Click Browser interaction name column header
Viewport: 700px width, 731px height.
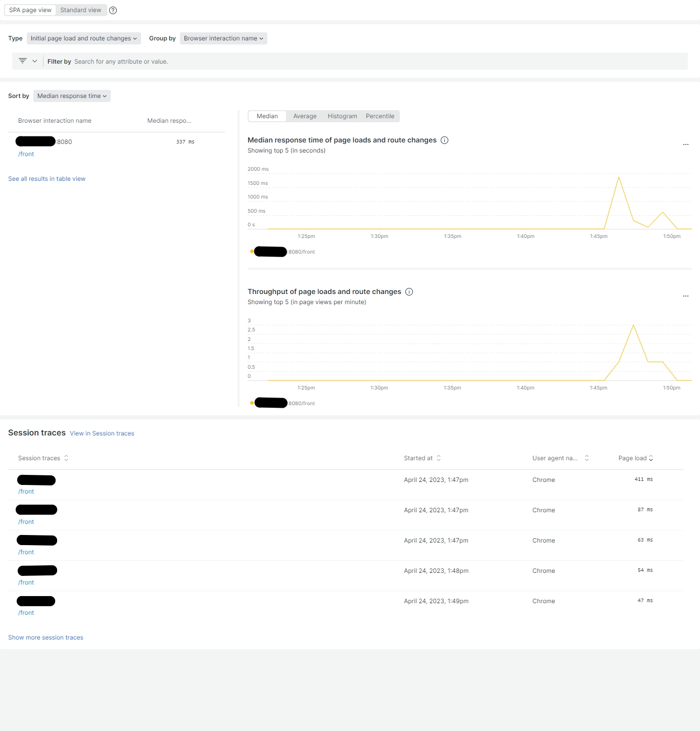(x=55, y=121)
